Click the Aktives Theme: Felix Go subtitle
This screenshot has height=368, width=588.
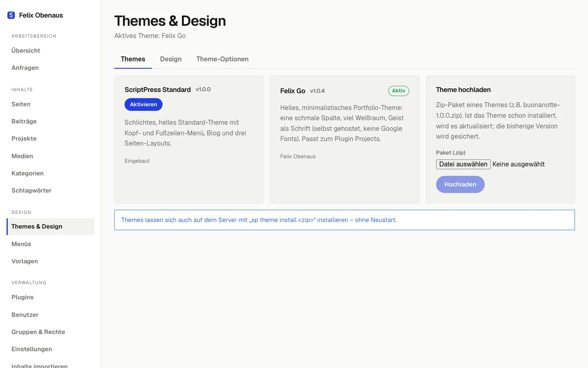click(x=150, y=36)
